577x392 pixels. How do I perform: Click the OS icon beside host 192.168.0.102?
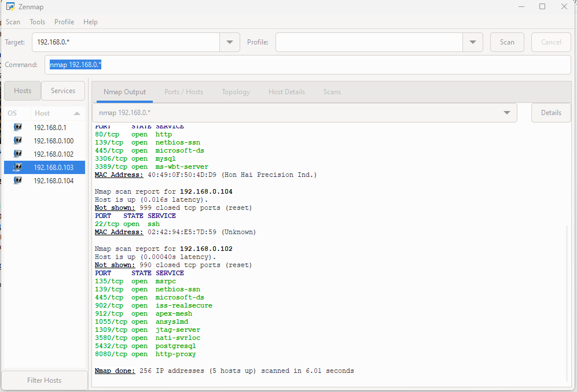[x=17, y=154]
